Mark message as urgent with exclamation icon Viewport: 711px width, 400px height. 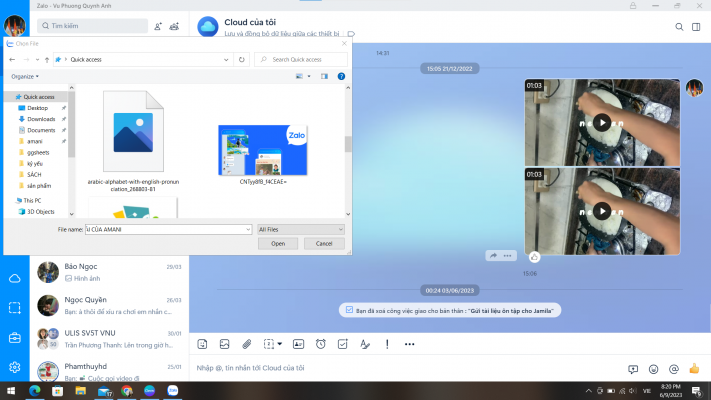click(x=387, y=344)
